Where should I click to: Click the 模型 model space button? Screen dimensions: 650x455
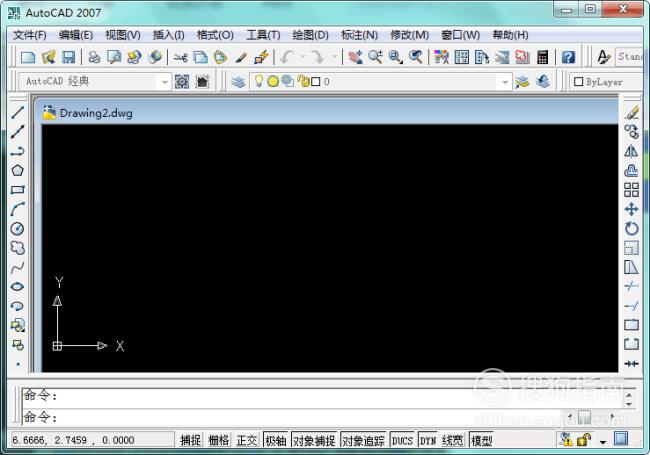[482, 440]
